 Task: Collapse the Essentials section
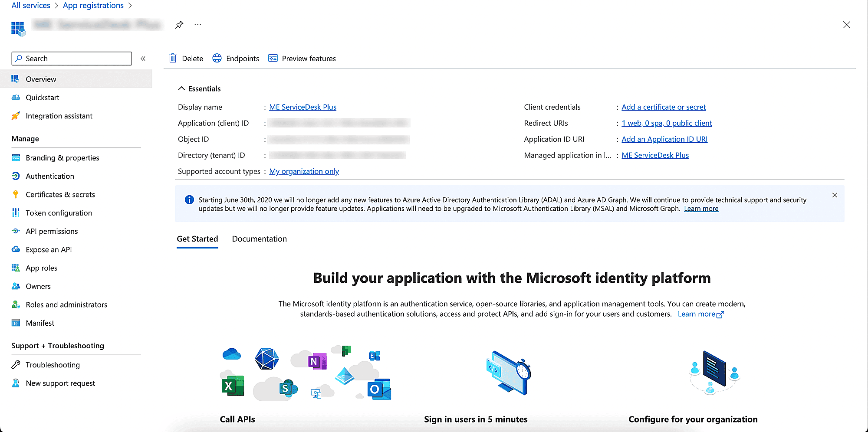pos(181,88)
